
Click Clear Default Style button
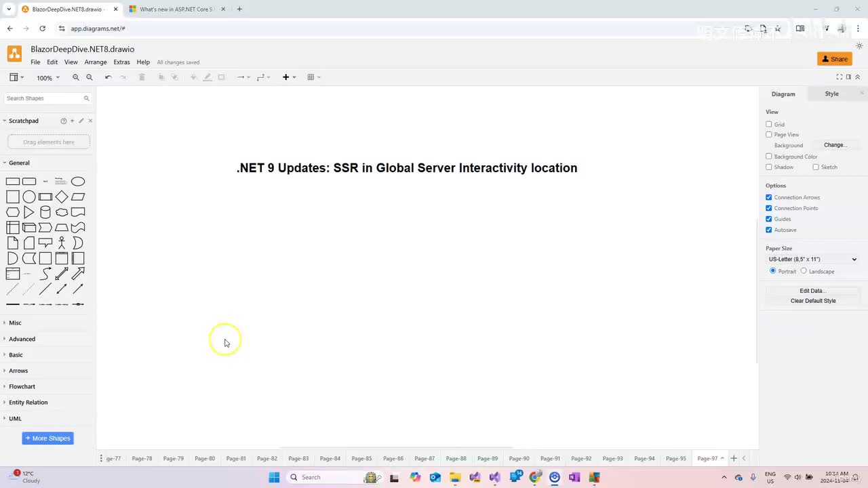pyautogui.click(x=812, y=301)
